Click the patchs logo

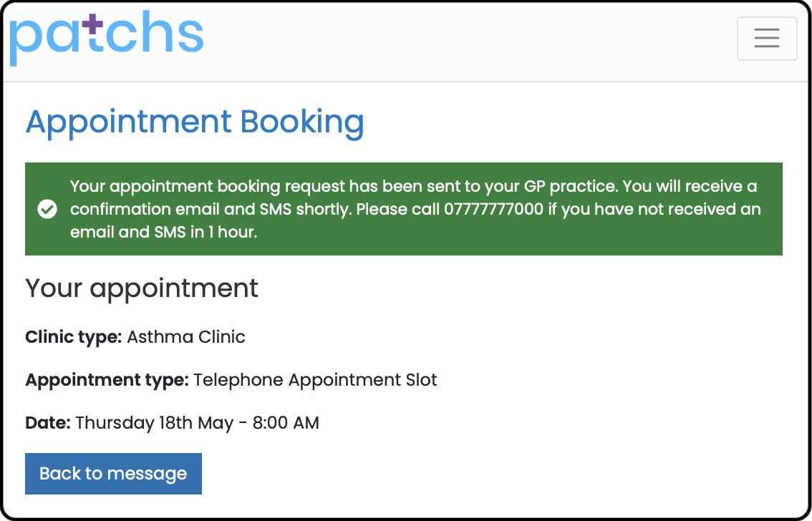point(106,37)
